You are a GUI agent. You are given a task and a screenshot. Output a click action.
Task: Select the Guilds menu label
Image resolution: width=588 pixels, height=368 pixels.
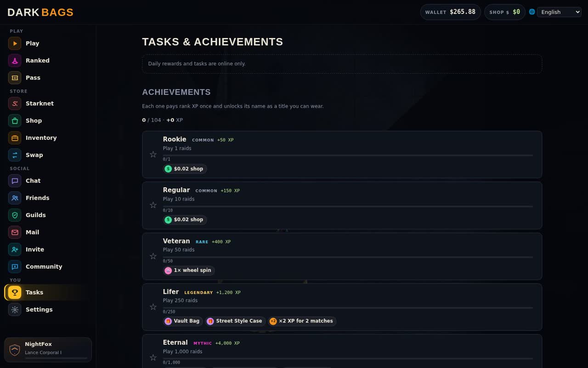coord(36,215)
